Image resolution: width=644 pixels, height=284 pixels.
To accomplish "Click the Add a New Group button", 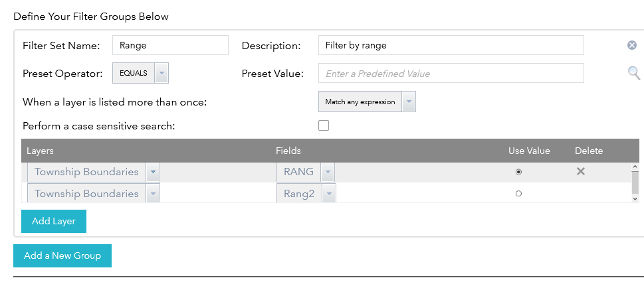I will pos(62,255).
